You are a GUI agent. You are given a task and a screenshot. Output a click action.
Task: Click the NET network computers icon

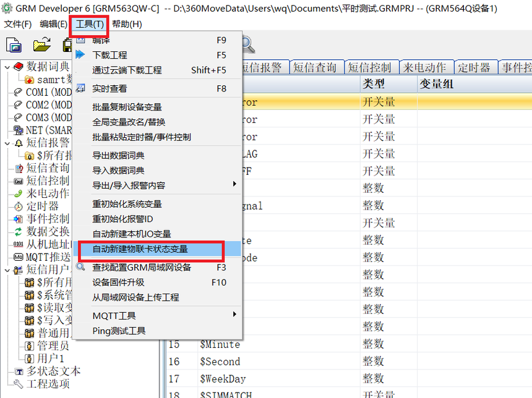click(18, 130)
